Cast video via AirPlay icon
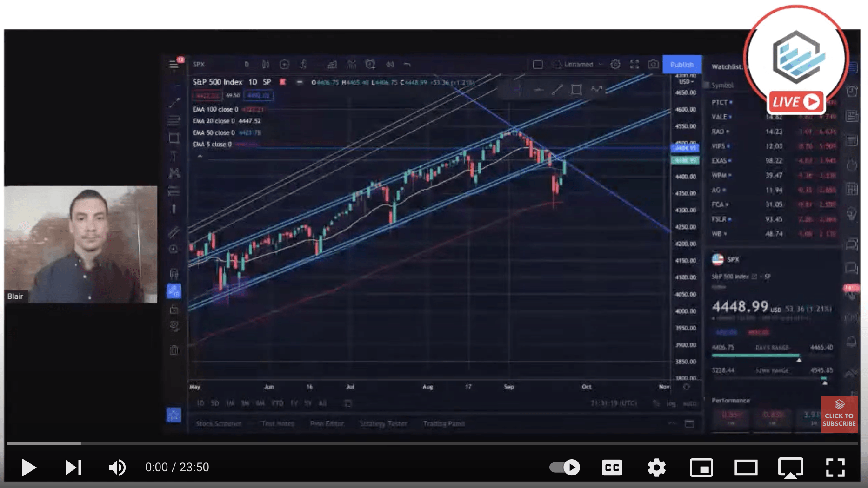Image resolution: width=868 pixels, height=488 pixels. (x=790, y=467)
